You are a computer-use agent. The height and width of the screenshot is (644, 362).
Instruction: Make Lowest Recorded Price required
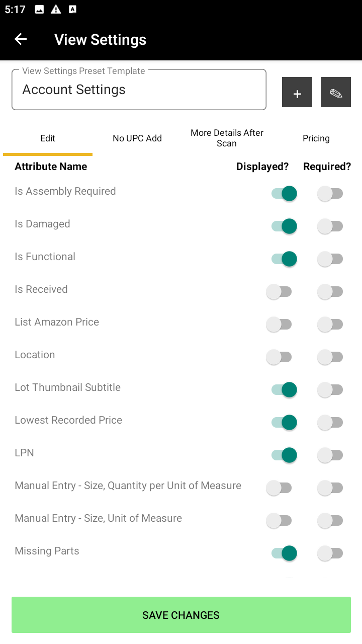tap(330, 423)
